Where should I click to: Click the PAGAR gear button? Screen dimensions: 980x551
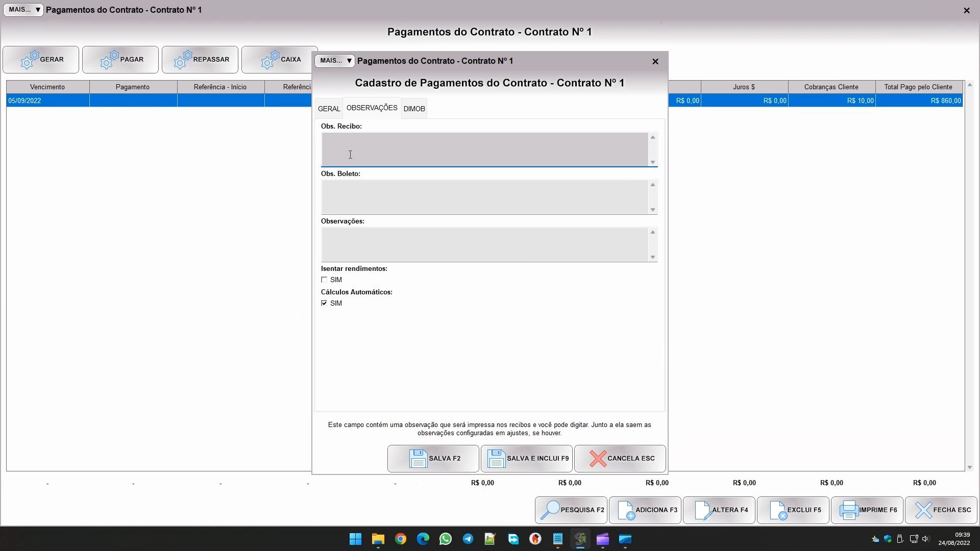coord(120,60)
